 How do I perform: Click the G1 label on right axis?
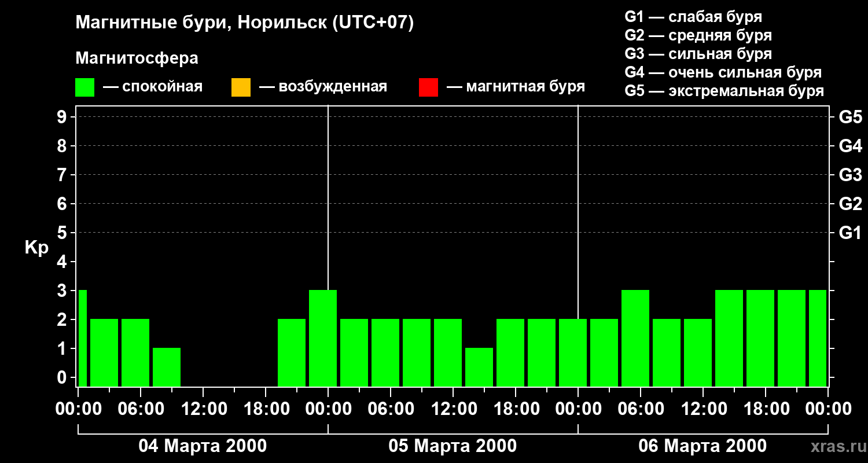click(850, 233)
